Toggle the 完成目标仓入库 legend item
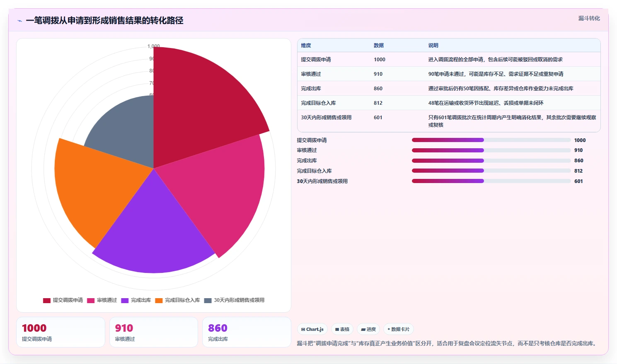Screen dimensions: 617x364 pos(177,300)
